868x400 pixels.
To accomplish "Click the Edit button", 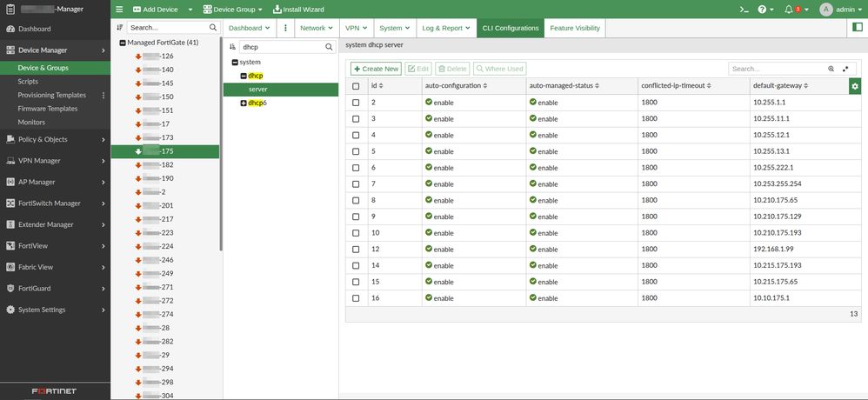I will click(418, 69).
